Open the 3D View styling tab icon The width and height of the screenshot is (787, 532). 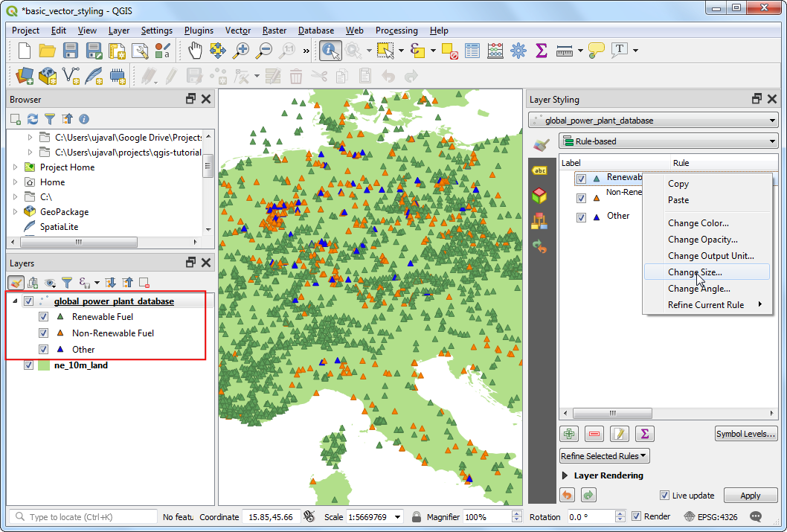(539, 196)
